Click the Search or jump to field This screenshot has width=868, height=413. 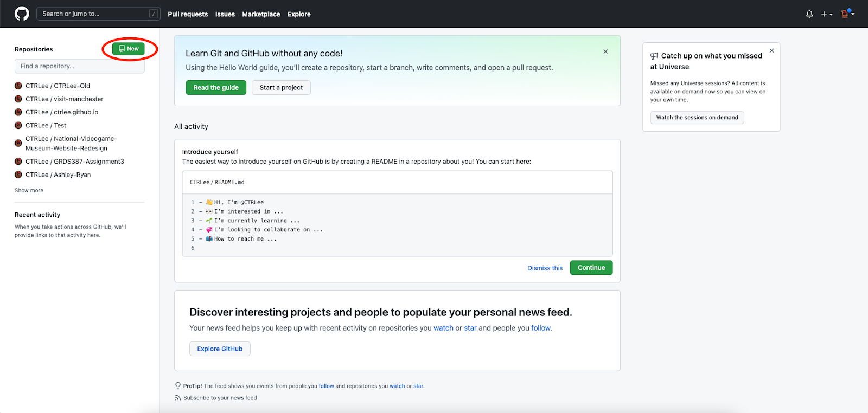98,14
